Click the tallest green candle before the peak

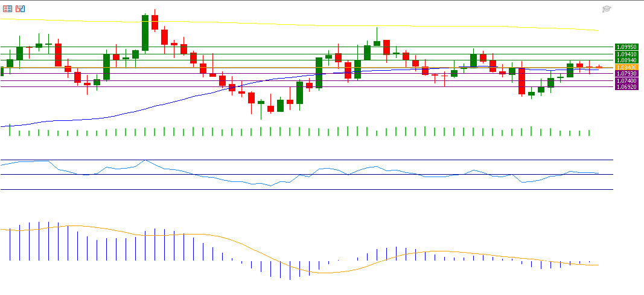pos(145,33)
